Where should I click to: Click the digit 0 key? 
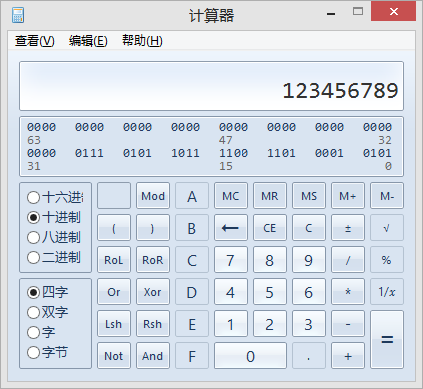(250, 356)
